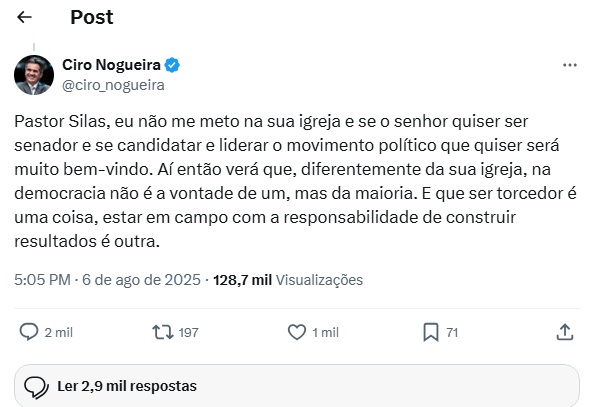This screenshot has height=407, width=596.
Task: Like the post with the heart icon
Action: [x=296, y=332]
